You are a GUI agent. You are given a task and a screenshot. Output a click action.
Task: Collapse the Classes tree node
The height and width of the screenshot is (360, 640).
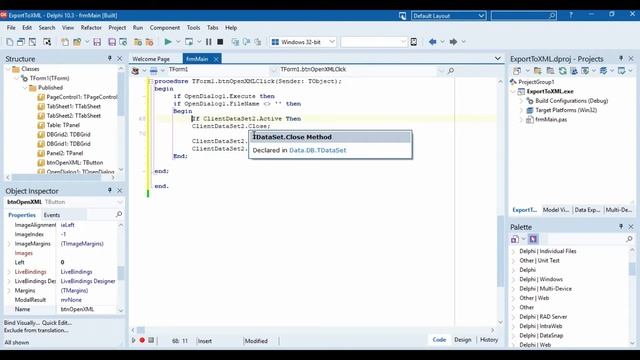pos(8,69)
